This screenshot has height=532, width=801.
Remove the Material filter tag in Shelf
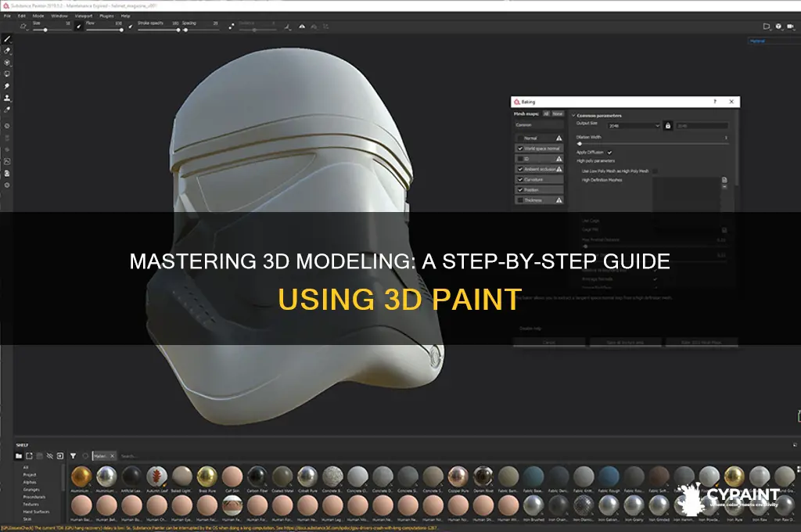pyautogui.click(x=113, y=456)
